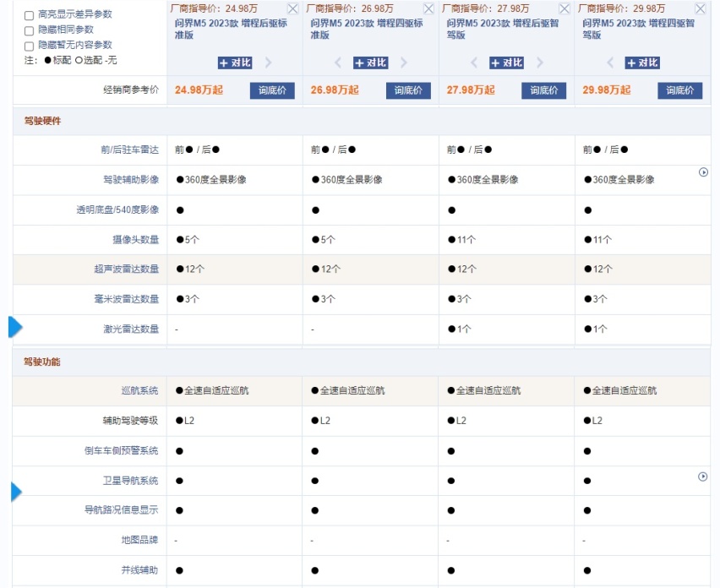Viewport: 720px width, 588px height.
Task: Click 24.98万起 dealer price
Action: pyautogui.click(x=199, y=90)
